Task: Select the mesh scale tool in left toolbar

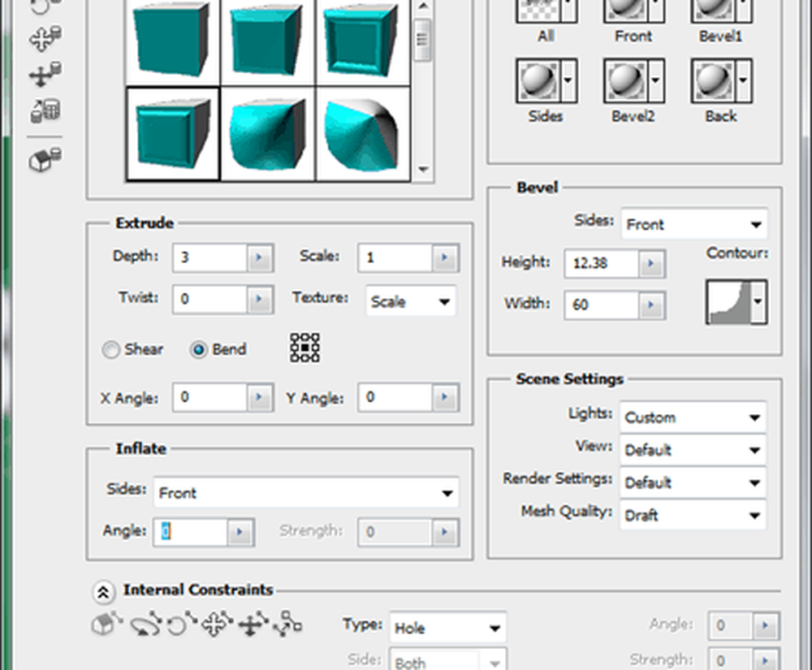Action: coord(45,110)
